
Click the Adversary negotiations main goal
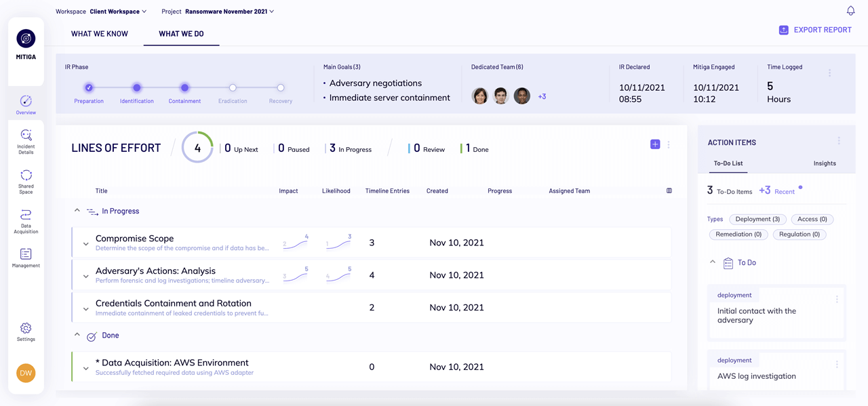point(376,83)
